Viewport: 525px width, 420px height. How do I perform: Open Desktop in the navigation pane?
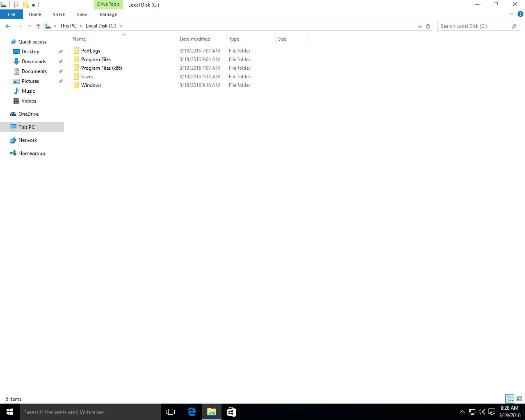(30, 52)
